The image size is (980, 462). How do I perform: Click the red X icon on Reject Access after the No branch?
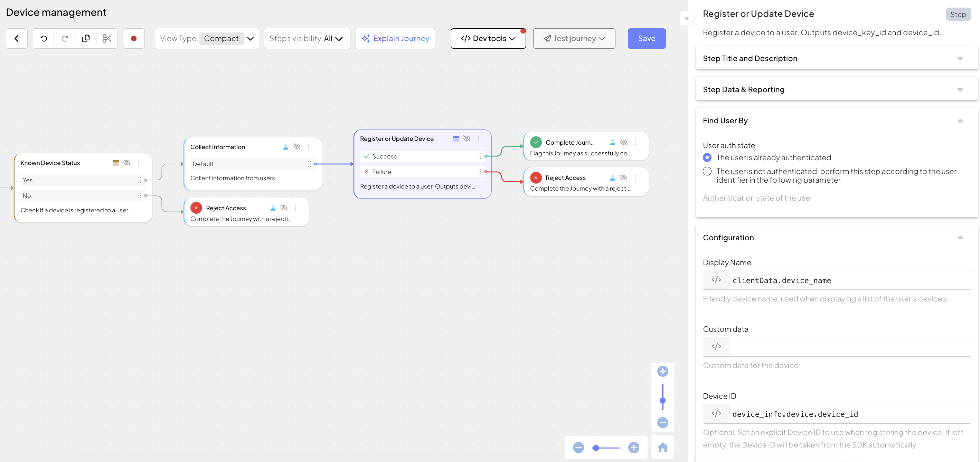(x=196, y=208)
